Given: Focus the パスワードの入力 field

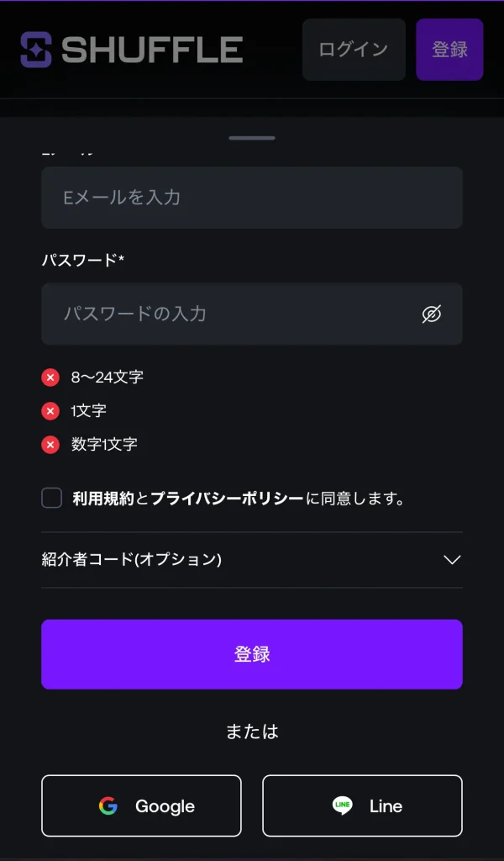Looking at the screenshot, I should coord(227,314).
